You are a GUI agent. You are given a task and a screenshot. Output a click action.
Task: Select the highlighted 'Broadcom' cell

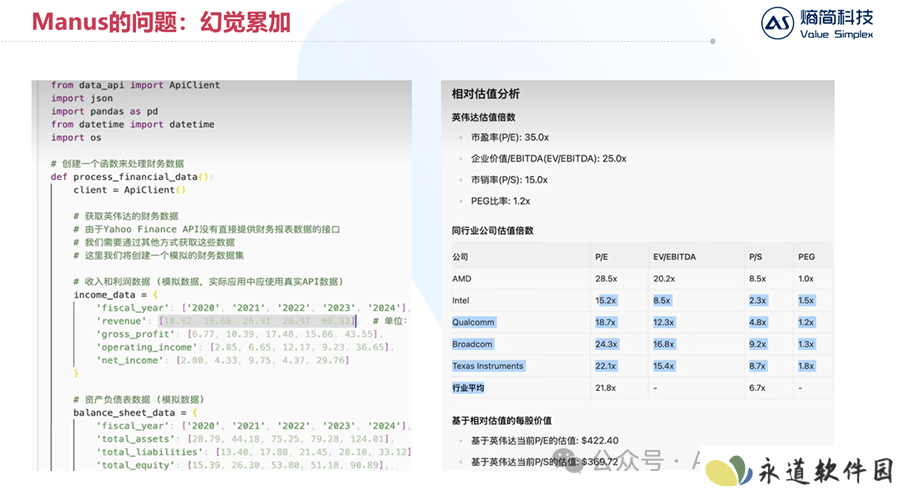472,344
